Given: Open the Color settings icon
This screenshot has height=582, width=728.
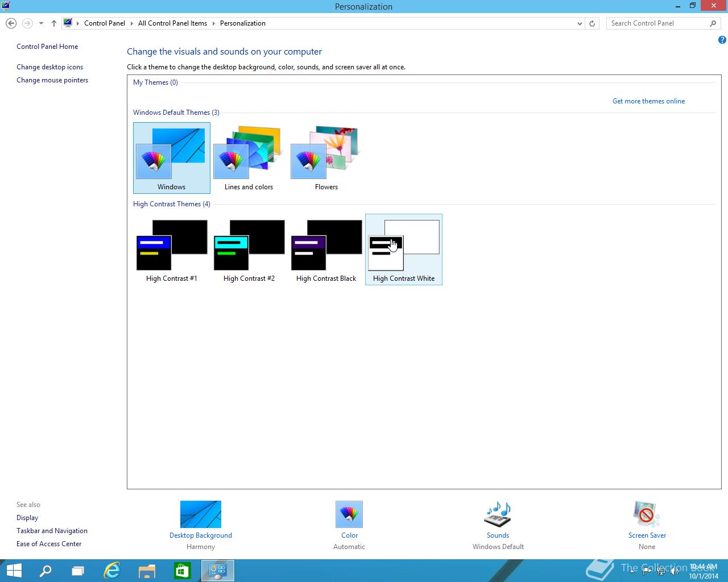Looking at the screenshot, I should coord(349,514).
